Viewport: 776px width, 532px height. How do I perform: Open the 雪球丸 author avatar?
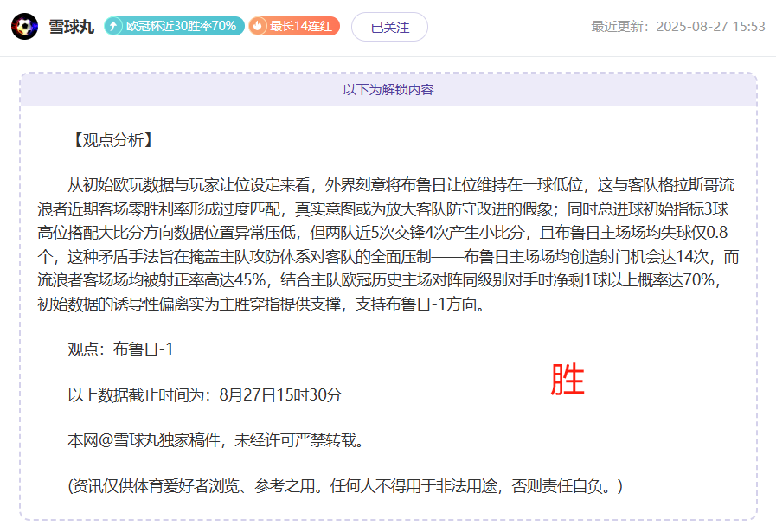point(25,27)
